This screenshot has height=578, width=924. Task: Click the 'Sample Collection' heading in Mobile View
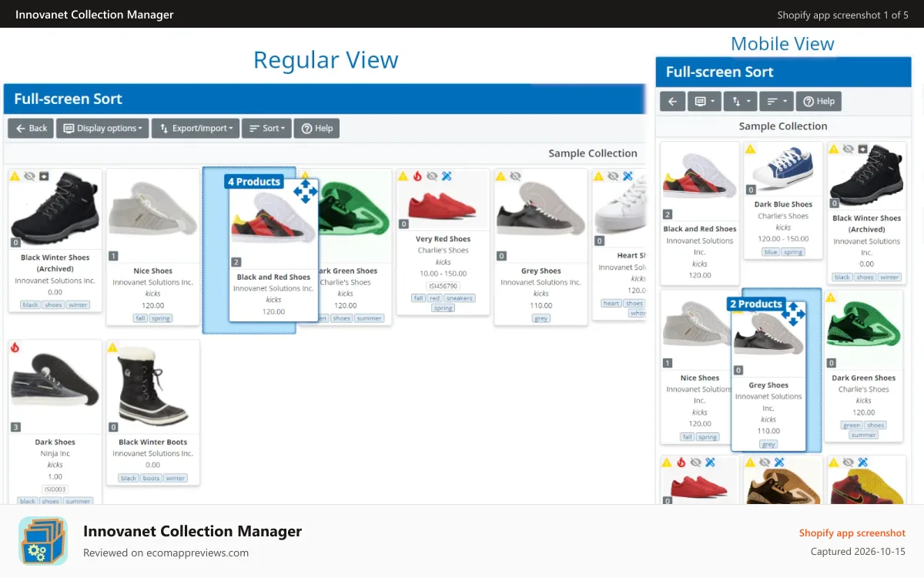pos(783,126)
